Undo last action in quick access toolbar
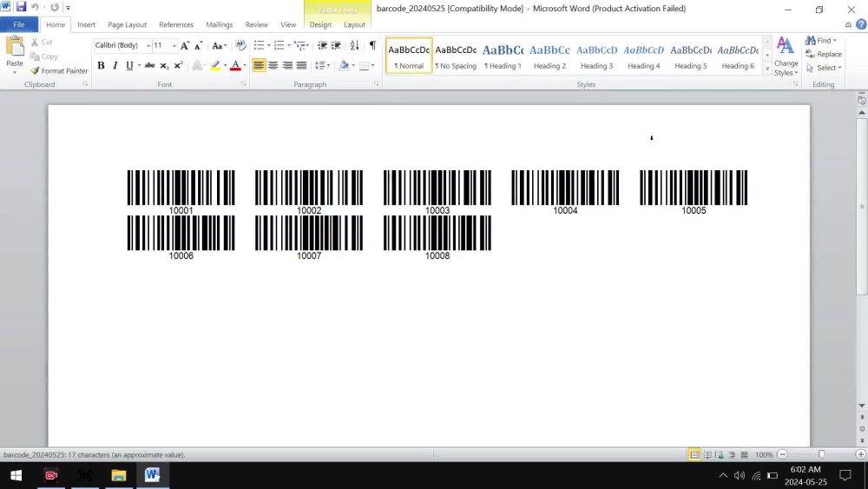 (35, 7)
